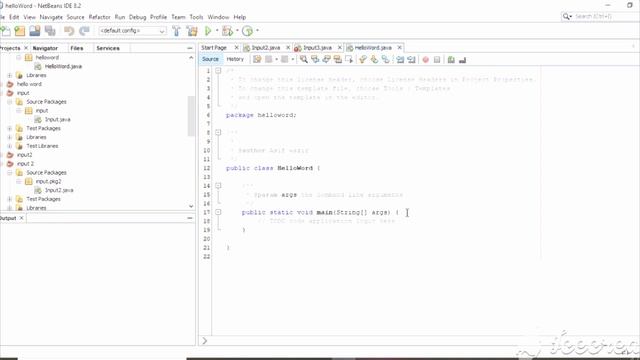Viewport: 640px width, 360px height.
Task: Click the Open Project toolbar icon
Action: tap(35, 31)
